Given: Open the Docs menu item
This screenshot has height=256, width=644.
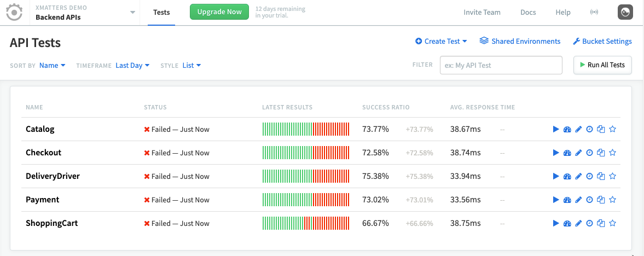Looking at the screenshot, I should 528,13.
